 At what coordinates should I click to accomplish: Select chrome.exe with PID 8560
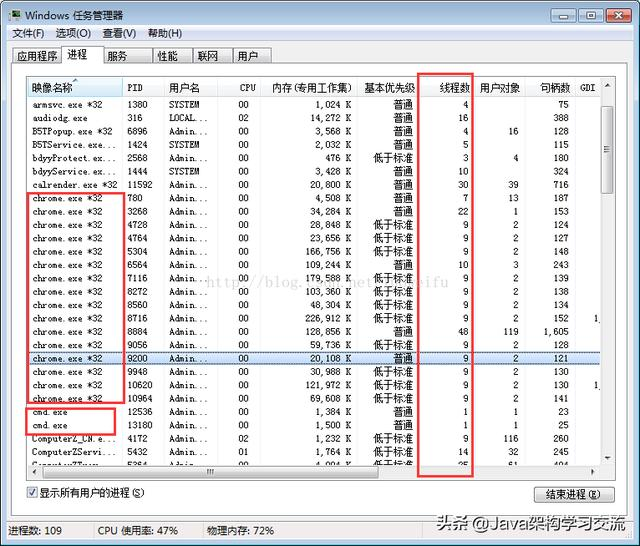pos(314,305)
